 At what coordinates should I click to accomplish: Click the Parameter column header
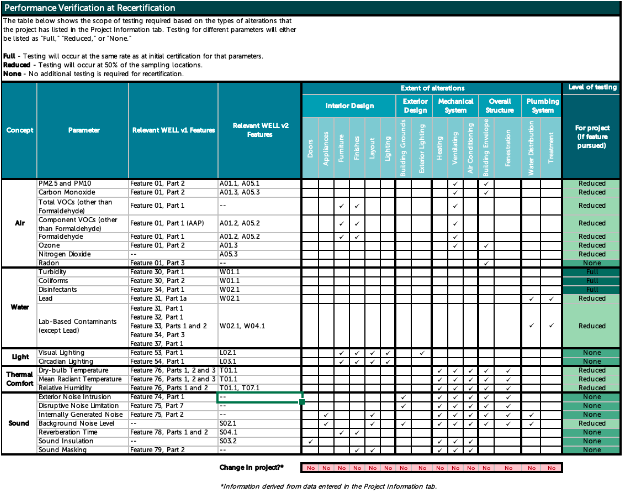(83, 130)
